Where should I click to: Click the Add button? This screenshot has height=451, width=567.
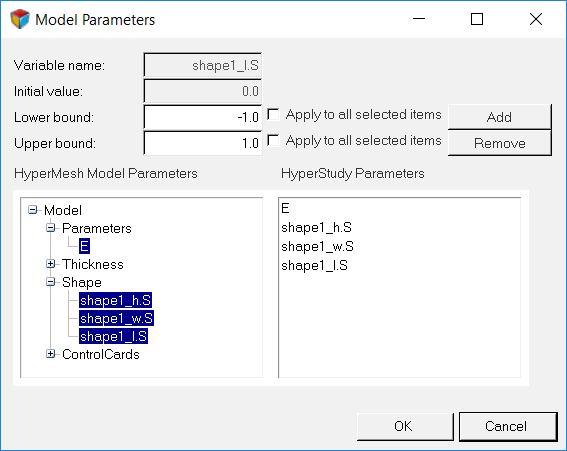tap(499, 117)
